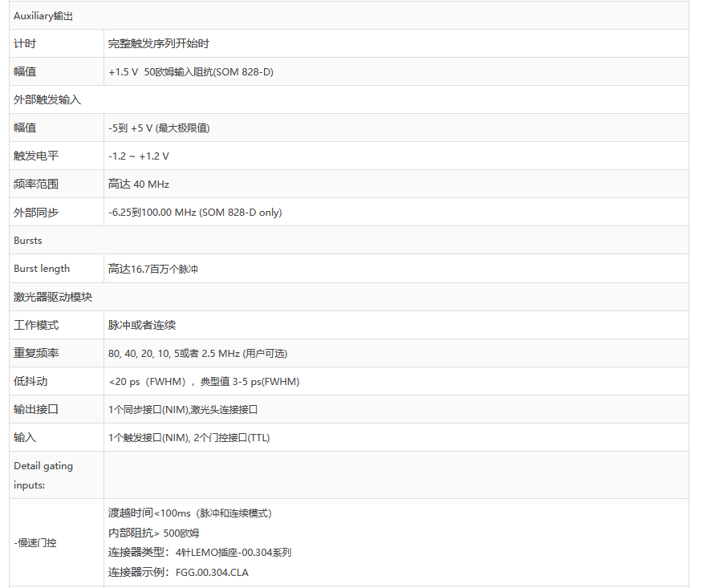This screenshot has width=727, height=588.
Task: Click the Auxiliary输出 section header
Action: 43,16
